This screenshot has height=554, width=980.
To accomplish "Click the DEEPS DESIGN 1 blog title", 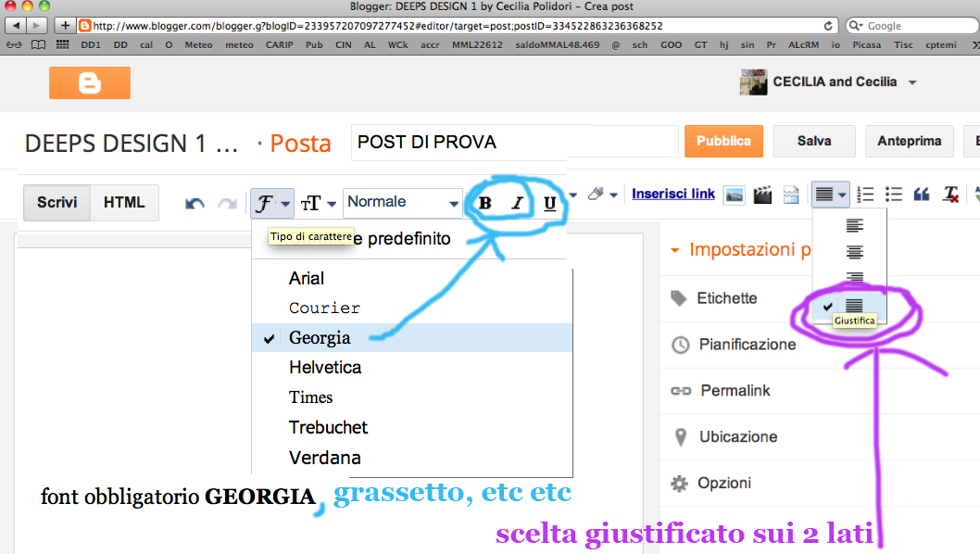I will pos(132,144).
